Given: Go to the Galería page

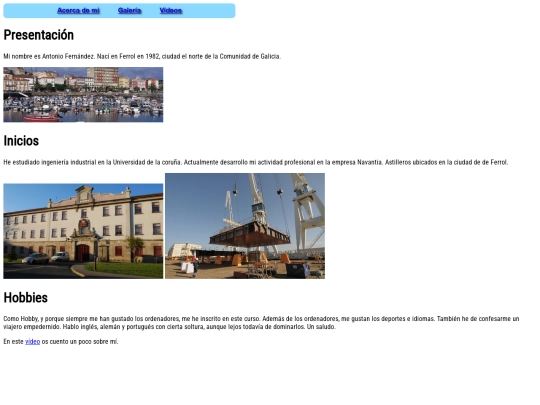Looking at the screenshot, I should [129, 11].
